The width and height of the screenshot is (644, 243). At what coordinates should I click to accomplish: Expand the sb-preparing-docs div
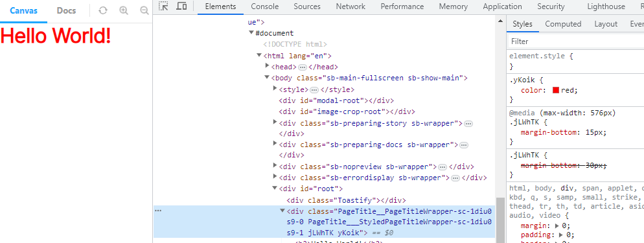point(275,144)
